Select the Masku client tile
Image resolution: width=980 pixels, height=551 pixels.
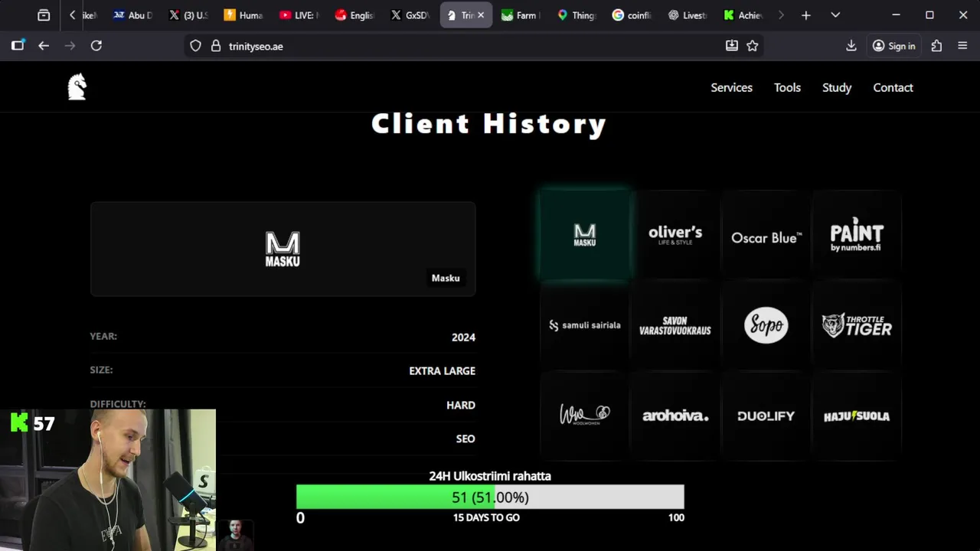click(x=585, y=235)
